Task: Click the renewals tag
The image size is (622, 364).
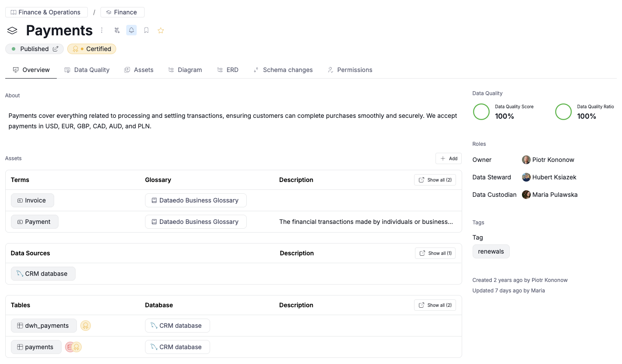Action: coord(491,251)
